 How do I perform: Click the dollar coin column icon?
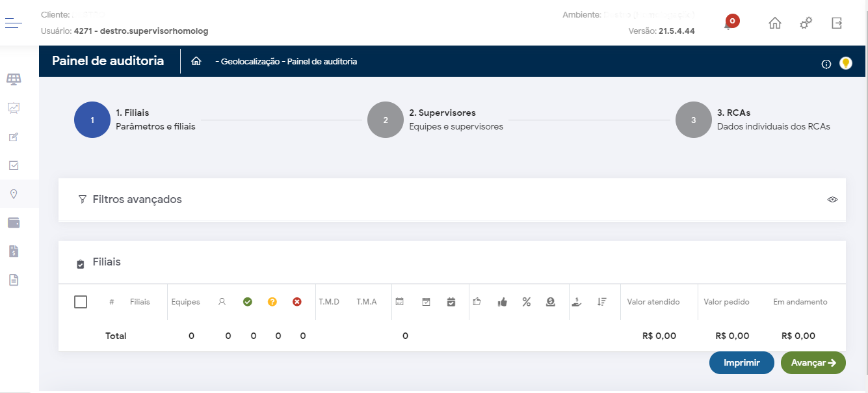tap(551, 302)
